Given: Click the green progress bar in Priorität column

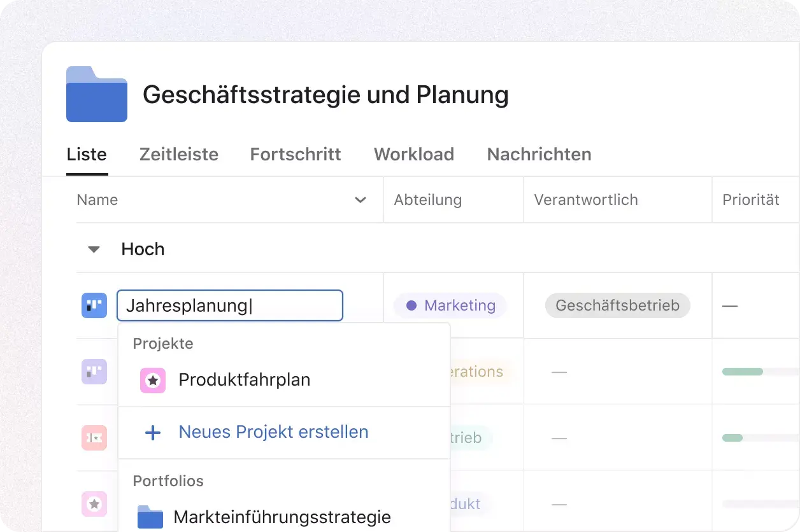Looking at the screenshot, I should (x=741, y=372).
